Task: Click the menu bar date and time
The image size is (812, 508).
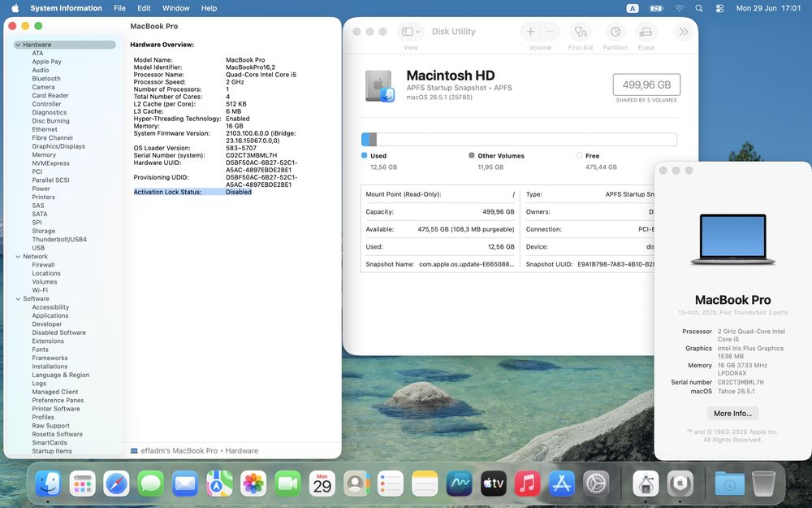Action: point(768,8)
